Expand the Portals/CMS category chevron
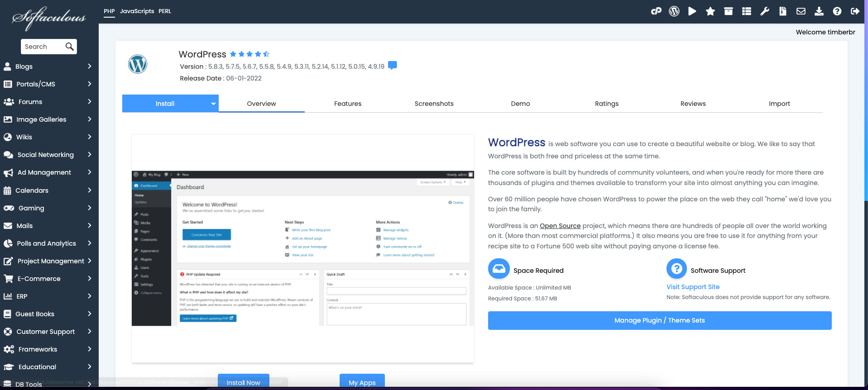 tap(90, 84)
